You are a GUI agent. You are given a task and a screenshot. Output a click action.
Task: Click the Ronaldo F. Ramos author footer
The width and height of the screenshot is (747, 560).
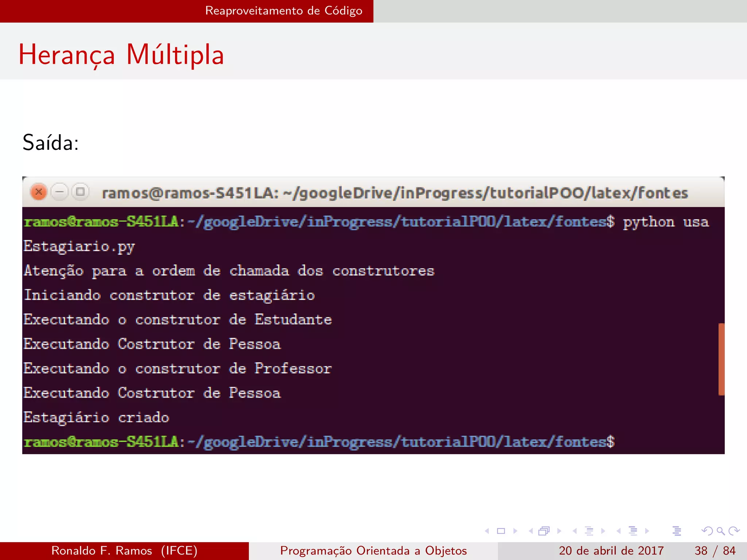tap(124, 551)
